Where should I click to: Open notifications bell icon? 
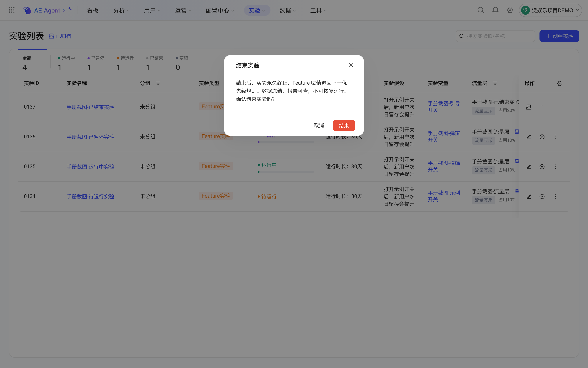click(495, 10)
